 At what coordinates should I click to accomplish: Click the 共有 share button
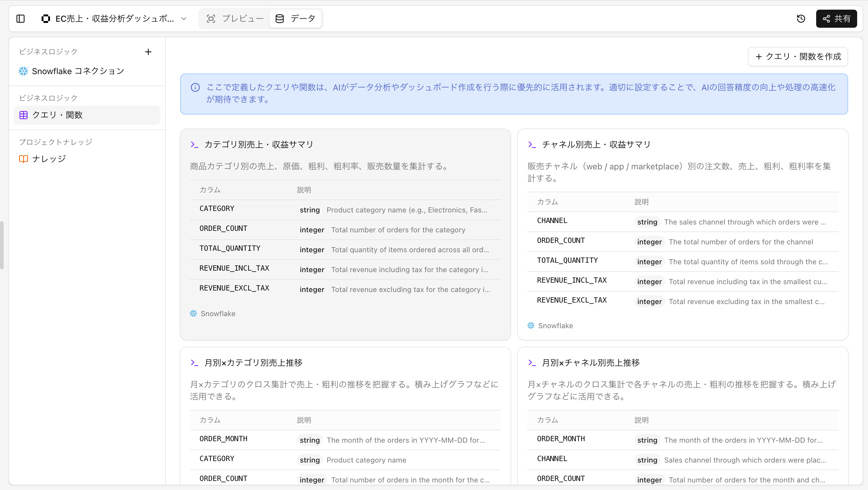click(x=836, y=19)
